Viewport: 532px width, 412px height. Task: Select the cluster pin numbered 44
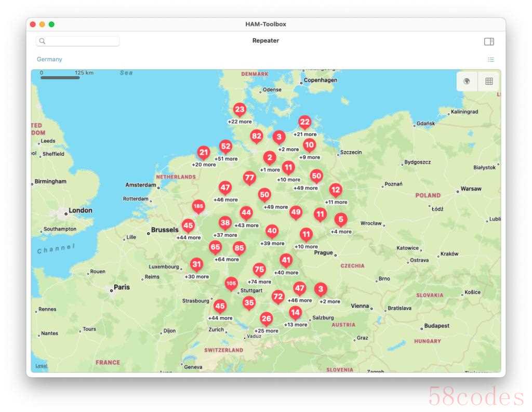[246, 213]
